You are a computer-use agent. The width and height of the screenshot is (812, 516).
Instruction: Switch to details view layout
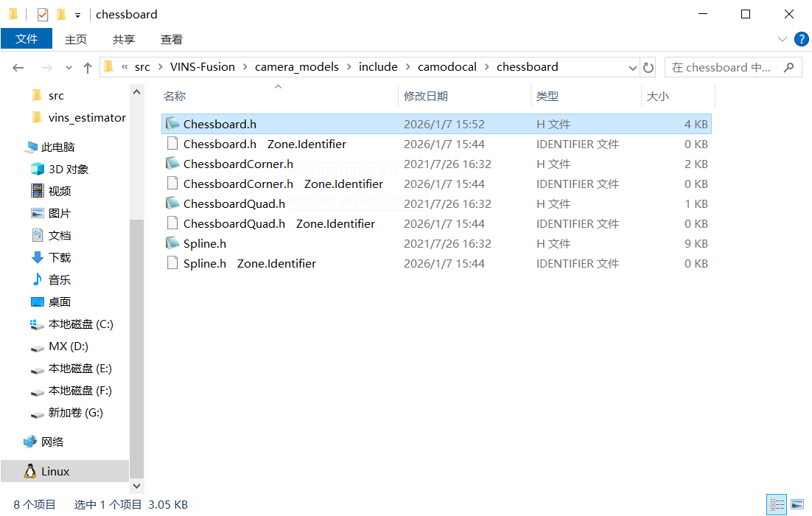tap(777, 505)
